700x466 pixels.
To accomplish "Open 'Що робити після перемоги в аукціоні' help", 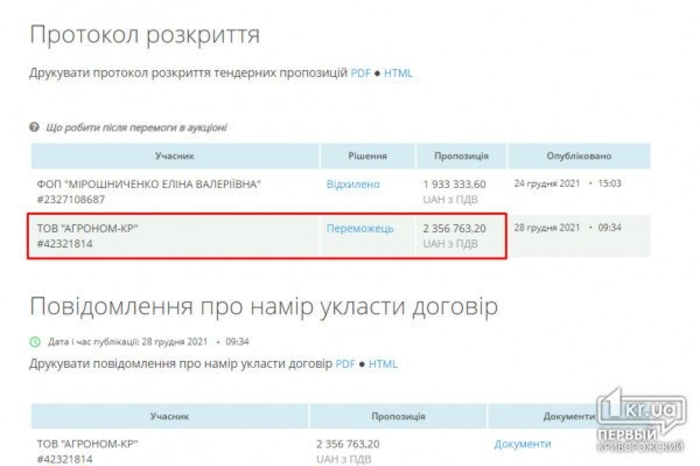I will coord(136,128).
